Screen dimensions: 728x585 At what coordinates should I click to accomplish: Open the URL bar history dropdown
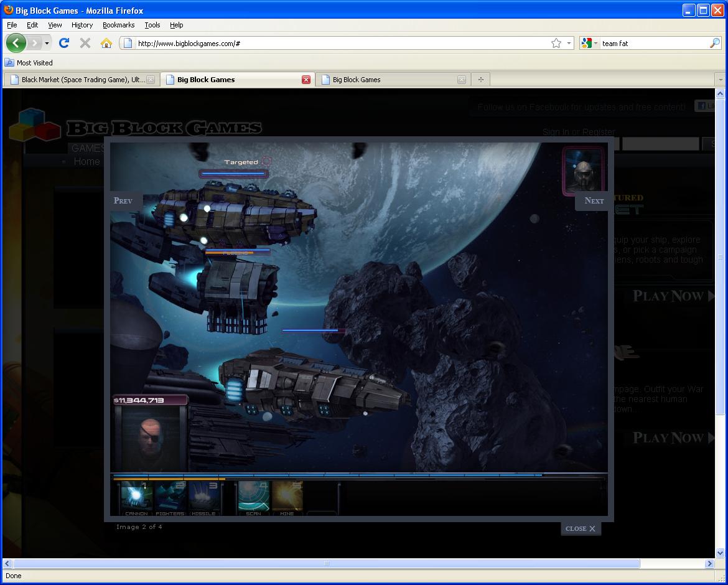(569, 43)
